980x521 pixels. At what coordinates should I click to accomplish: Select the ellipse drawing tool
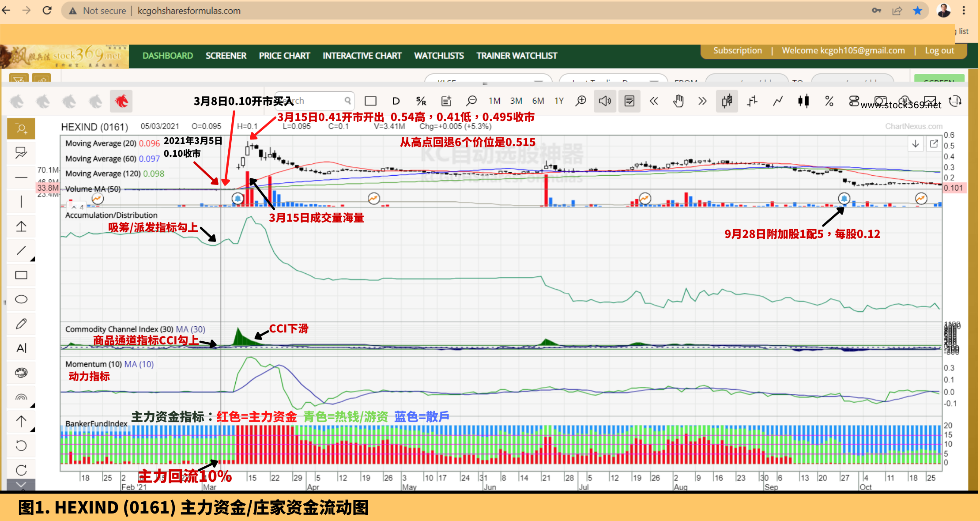point(21,299)
